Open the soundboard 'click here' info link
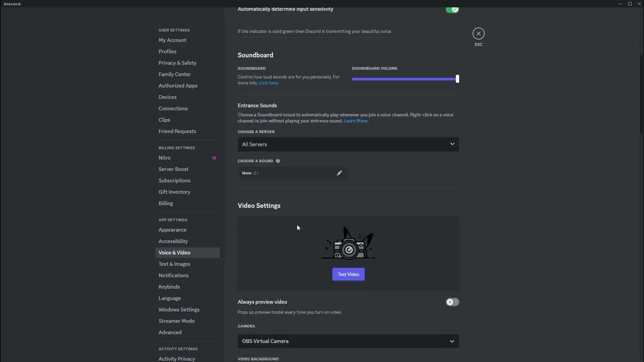This screenshot has height=362, width=644. coord(268,83)
